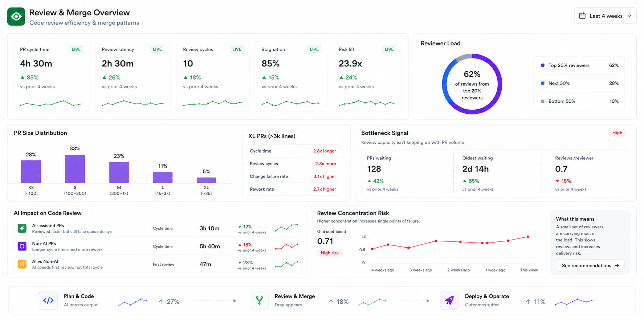Click the '2h 30m' Review latency value
Image resolution: width=644 pixels, height=322 pixels.
coord(118,64)
